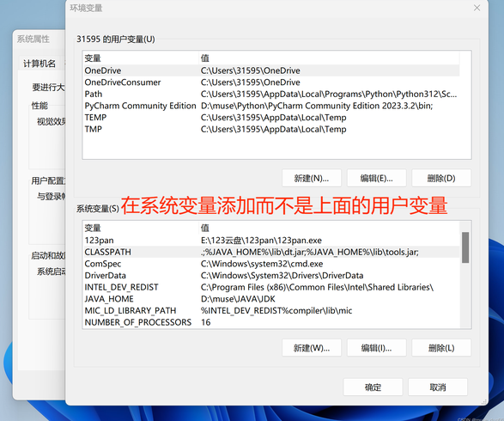The width and height of the screenshot is (504, 421).
Task: Click 编辑(I)... under system variables
Action: click(x=376, y=348)
